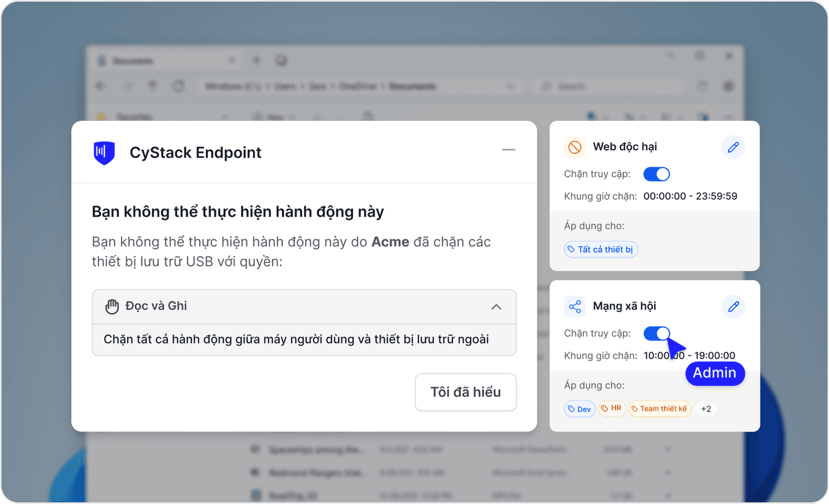Click the Admin cursor label
The width and height of the screenshot is (829, 504).
pos(715,374)
